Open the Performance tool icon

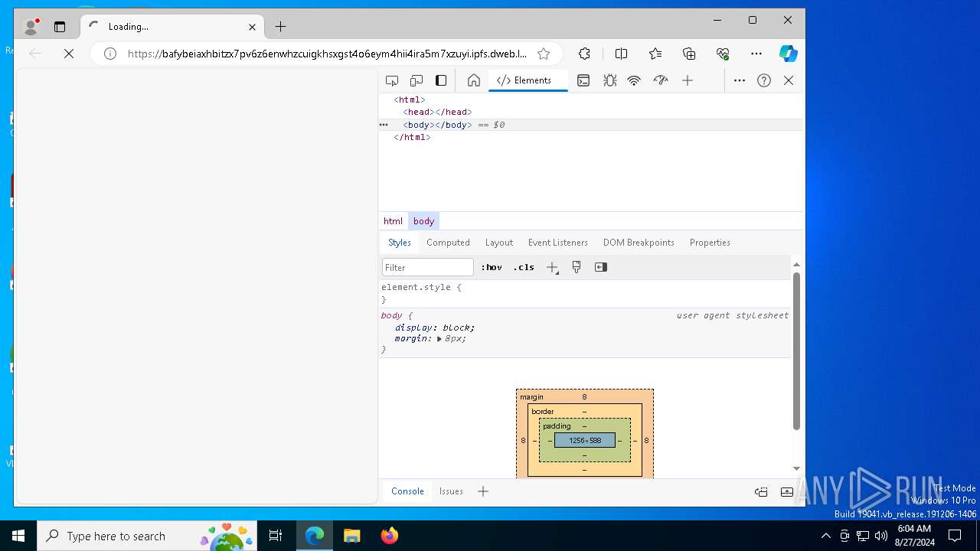pos(660,80)
